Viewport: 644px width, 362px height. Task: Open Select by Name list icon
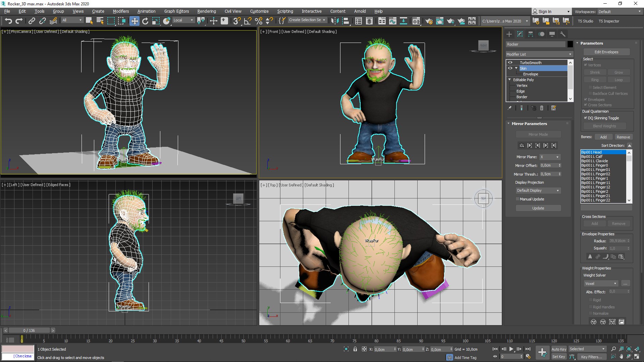100,21
